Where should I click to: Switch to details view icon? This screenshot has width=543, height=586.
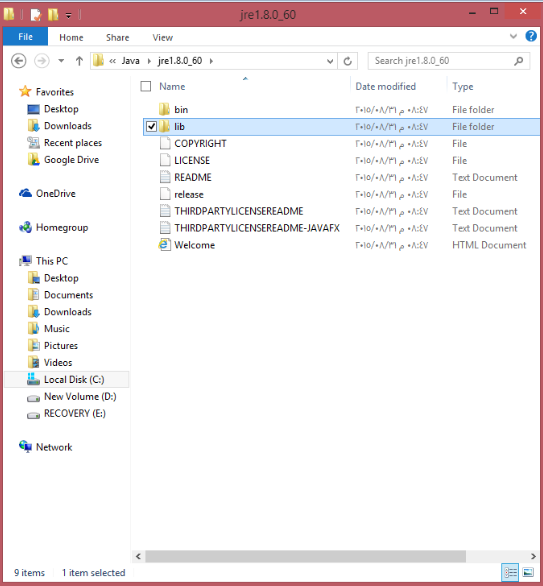point(510,572)
